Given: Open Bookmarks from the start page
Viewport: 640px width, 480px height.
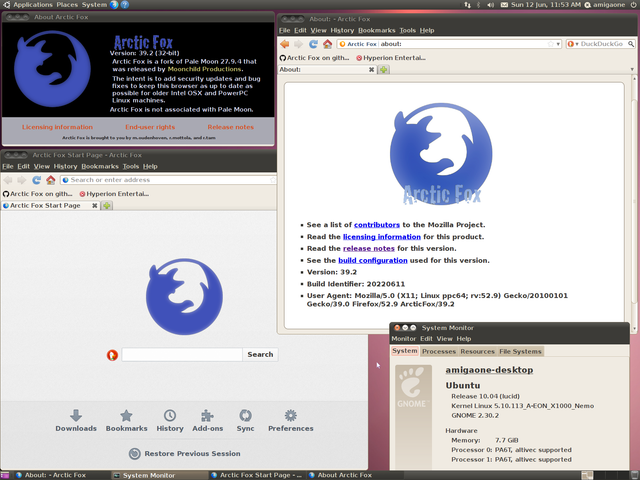Looking at the screenshot, I should tap(127, 420).
